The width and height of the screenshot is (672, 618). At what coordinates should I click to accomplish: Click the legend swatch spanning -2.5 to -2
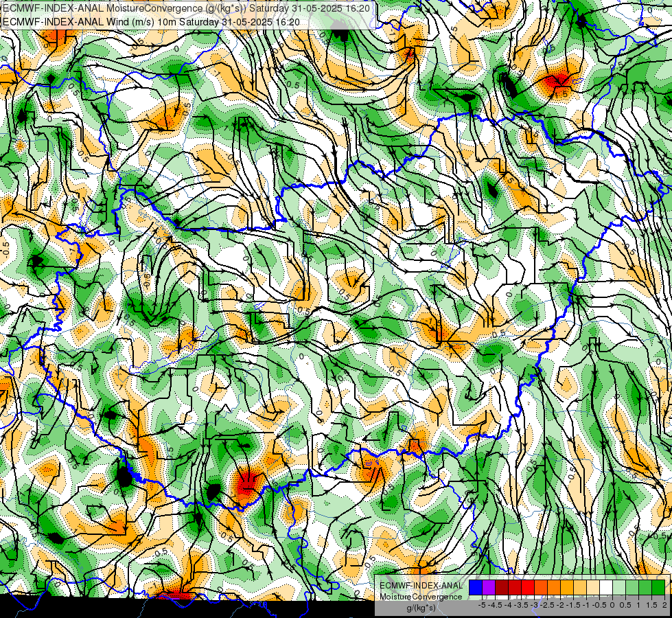point(554,588)
